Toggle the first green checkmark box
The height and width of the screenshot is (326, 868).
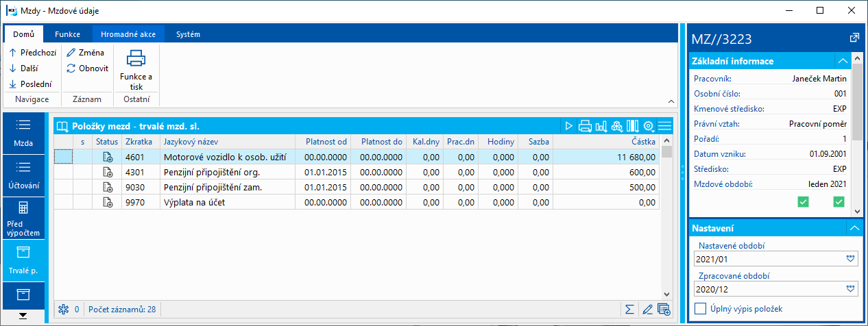(803, 202)
